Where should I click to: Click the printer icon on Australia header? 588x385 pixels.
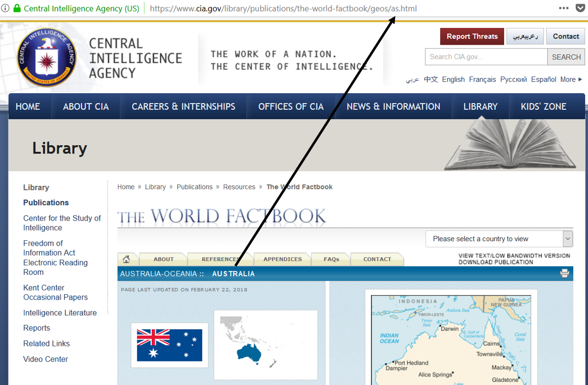pyautogui.click(x=564, y=274)
